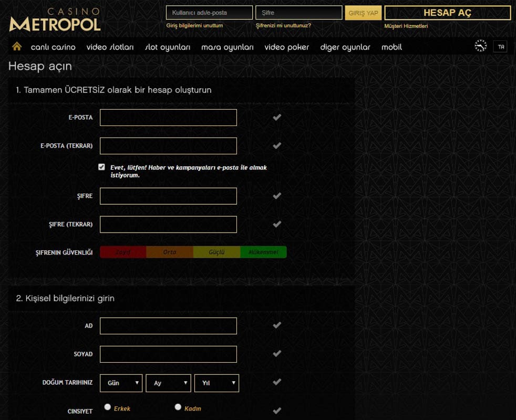The width and height of the screenshot is (516, 420).
Task: Open the TR language selector
Action: pos(501,47)
